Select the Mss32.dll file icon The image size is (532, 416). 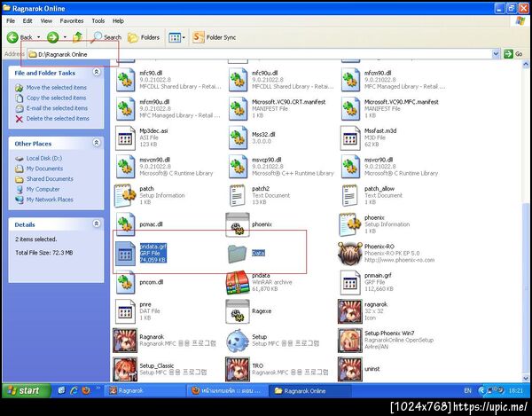(238, 137)
